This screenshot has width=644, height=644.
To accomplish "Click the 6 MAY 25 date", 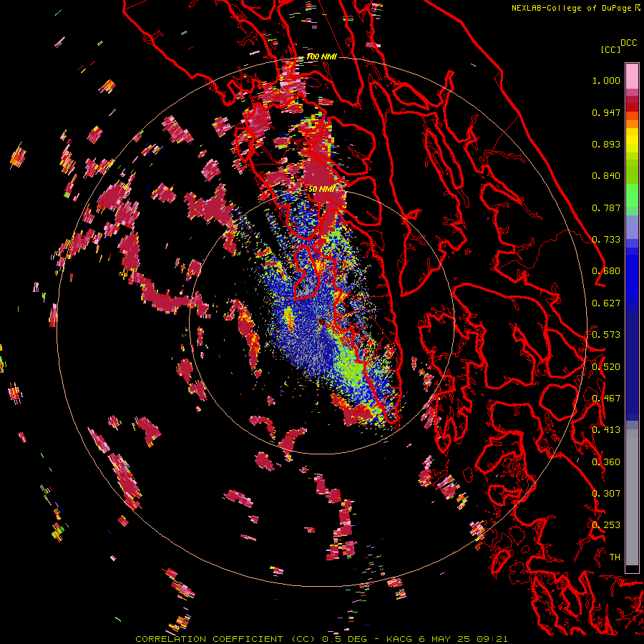I will click(445, 639).
